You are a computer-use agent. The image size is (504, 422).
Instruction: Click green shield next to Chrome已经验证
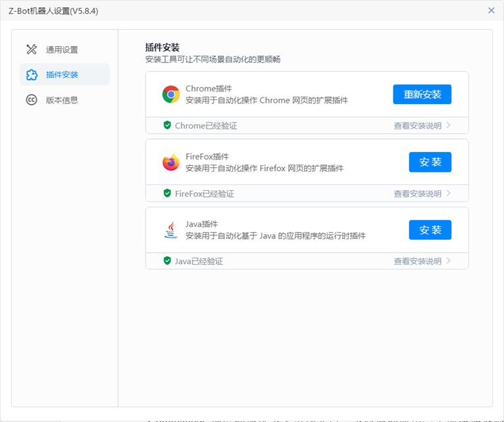167,125
